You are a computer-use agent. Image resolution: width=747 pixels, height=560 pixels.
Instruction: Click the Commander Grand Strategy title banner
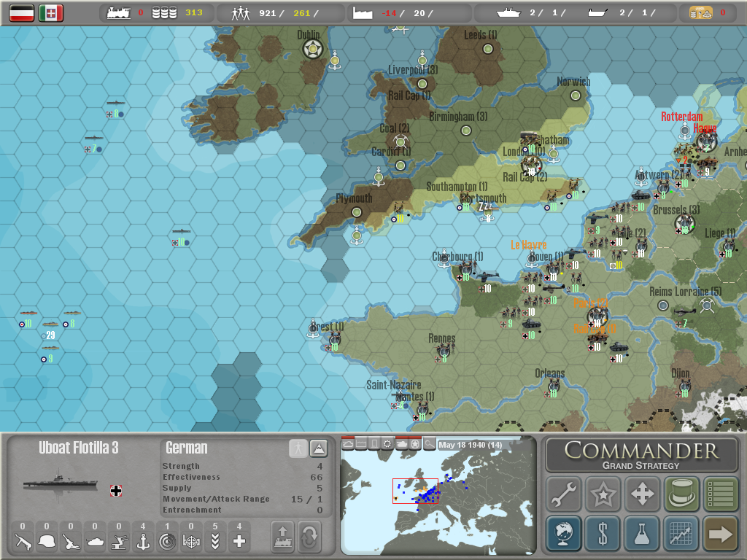pos(641,455)
